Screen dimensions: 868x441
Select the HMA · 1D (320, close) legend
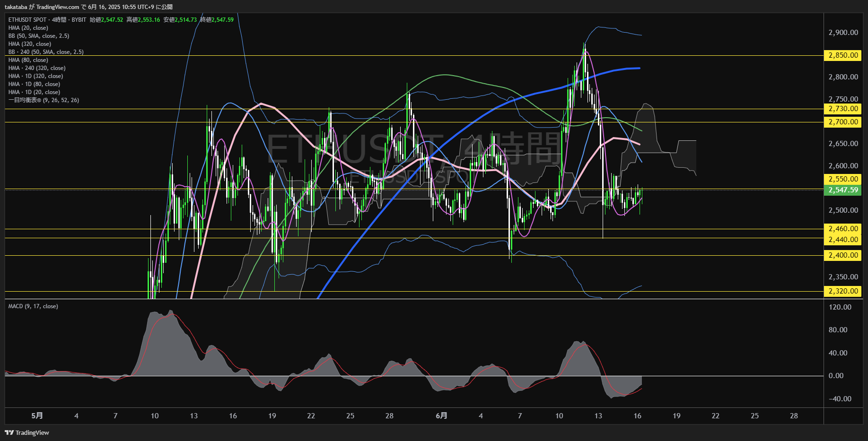click(x=36, y=76)
